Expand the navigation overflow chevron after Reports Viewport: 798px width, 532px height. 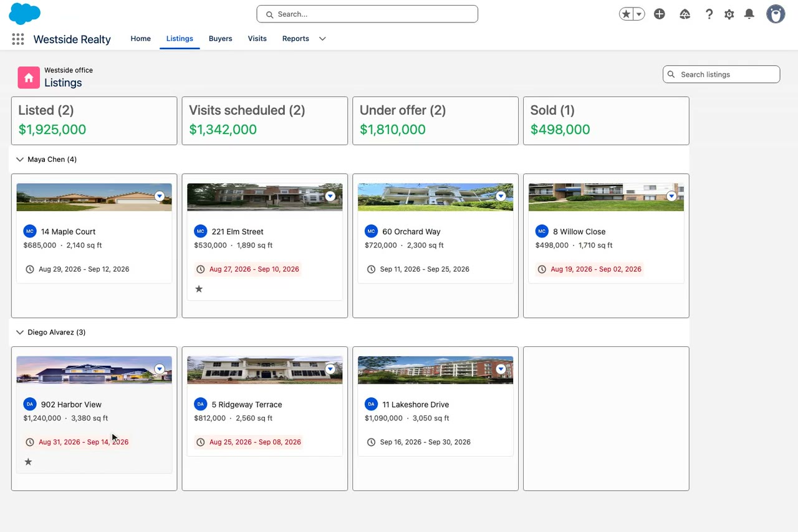pos(322,39)
